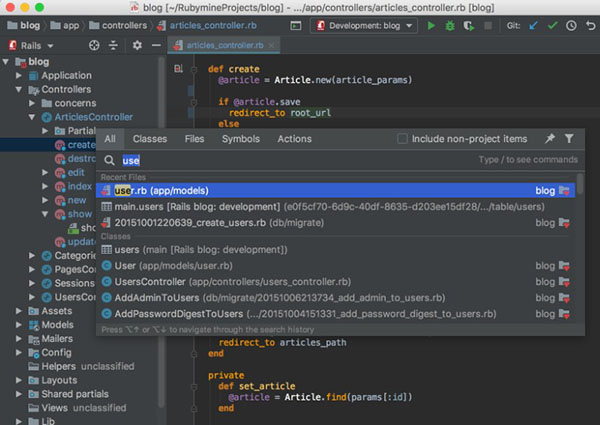Collapse all in the project tool window
600x425 pixels.
coord(113,46)
